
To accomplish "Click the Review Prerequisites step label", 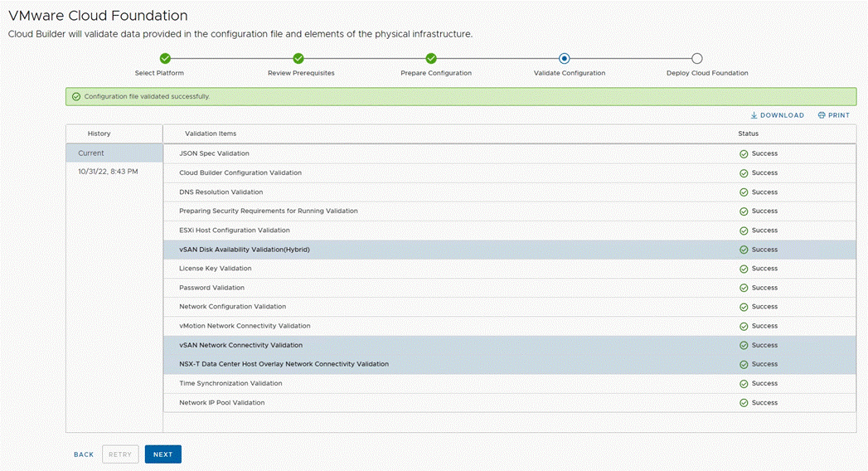I will [301, 73].
